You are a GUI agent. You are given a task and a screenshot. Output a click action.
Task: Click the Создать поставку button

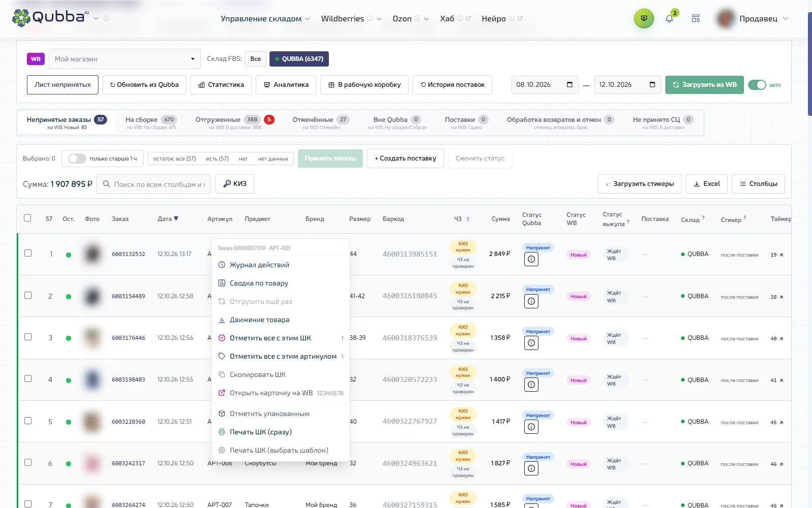pyautogui.click(x=405, y=158)
